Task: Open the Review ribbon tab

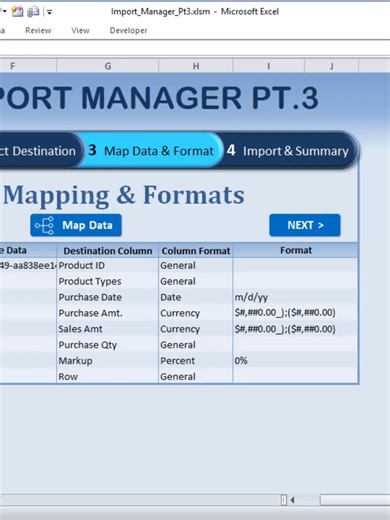Action: [x=38, y=31]
